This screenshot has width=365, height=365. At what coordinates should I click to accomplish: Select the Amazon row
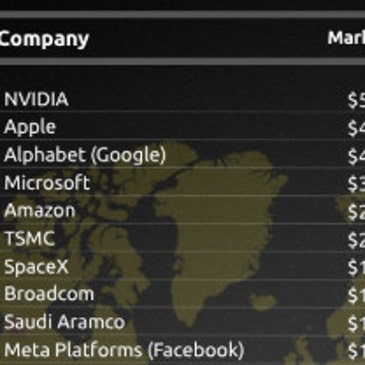[182, 210]
